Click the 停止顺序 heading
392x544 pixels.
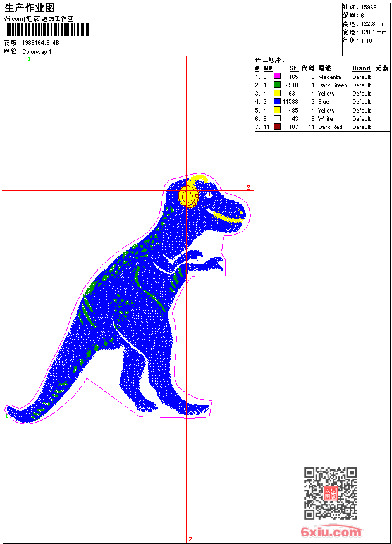270,60
